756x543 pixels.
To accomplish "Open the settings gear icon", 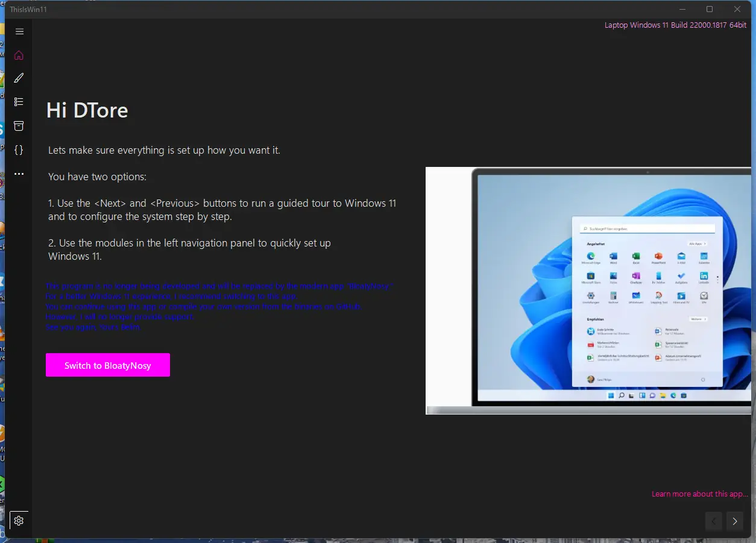I will (x=19, y=521).
